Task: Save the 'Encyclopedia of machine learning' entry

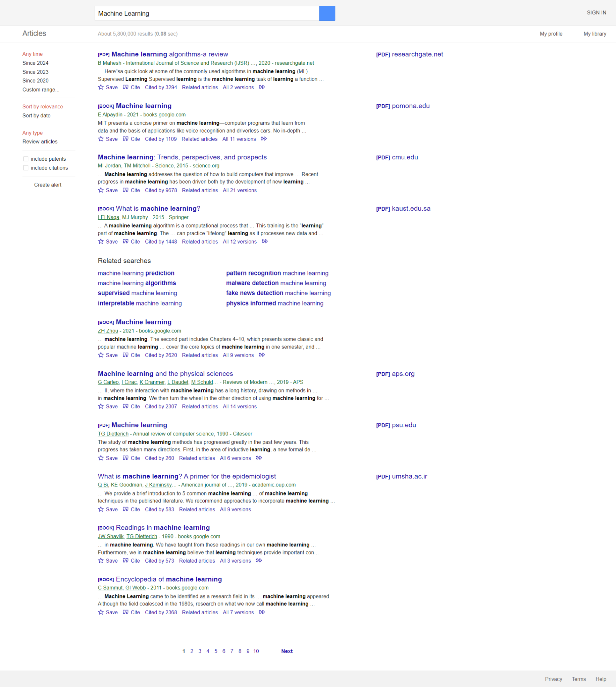Action: [108, 612]
